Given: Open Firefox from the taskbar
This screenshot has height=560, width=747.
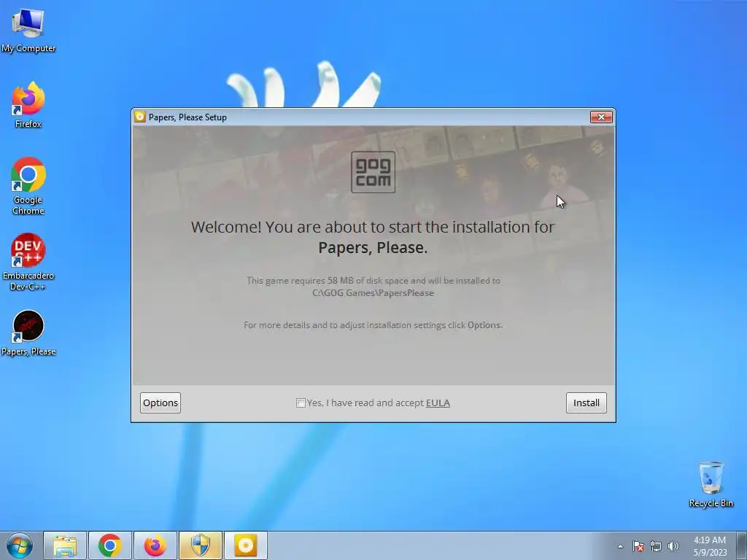Looking at the screenshot, I should [155, 545].
